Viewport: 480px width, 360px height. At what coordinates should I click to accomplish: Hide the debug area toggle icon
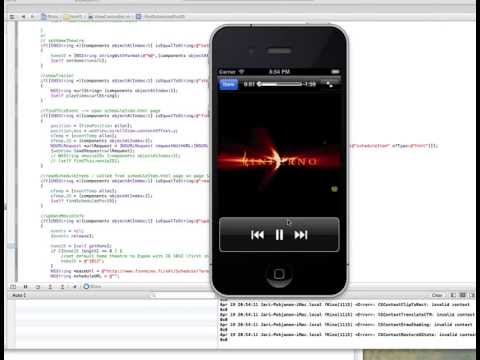13,287
